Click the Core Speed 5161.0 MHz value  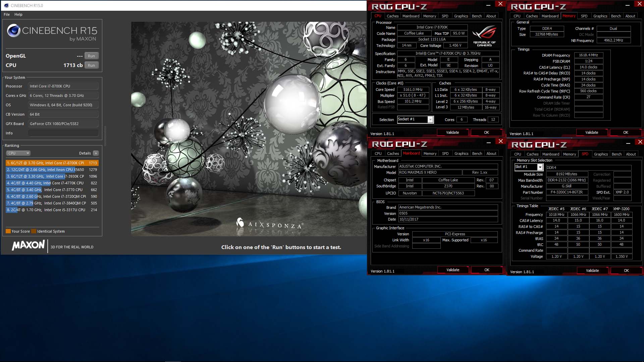click(x=413, y=89)
